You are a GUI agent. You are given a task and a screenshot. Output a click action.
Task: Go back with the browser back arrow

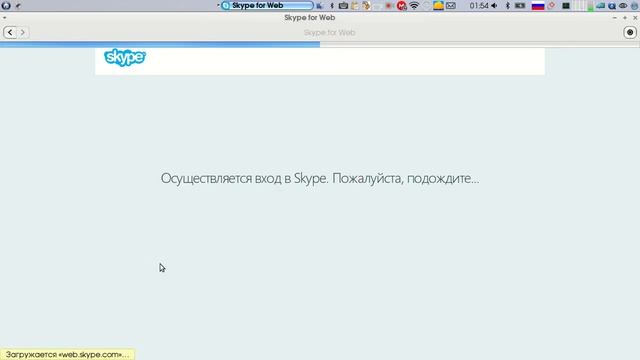(x=10, y=32)
